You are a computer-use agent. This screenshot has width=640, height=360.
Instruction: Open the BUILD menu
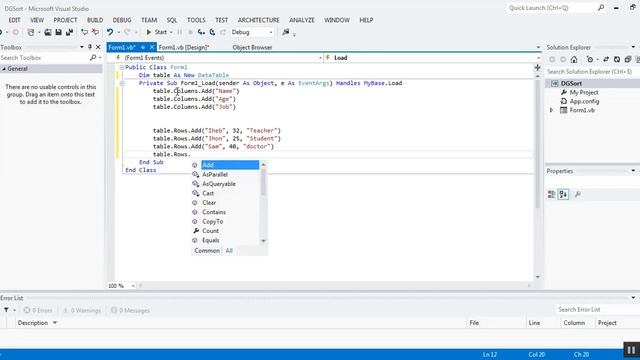point(95,20)
